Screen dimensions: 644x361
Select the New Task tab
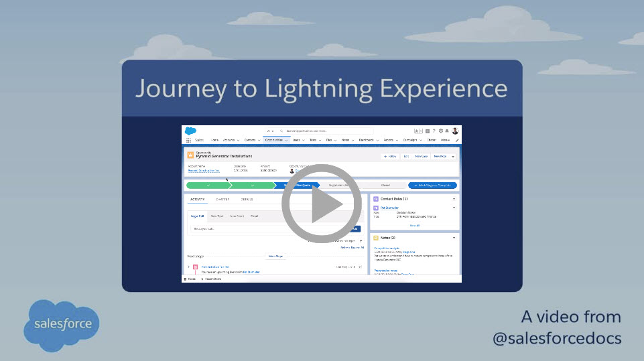pos(217,216)
